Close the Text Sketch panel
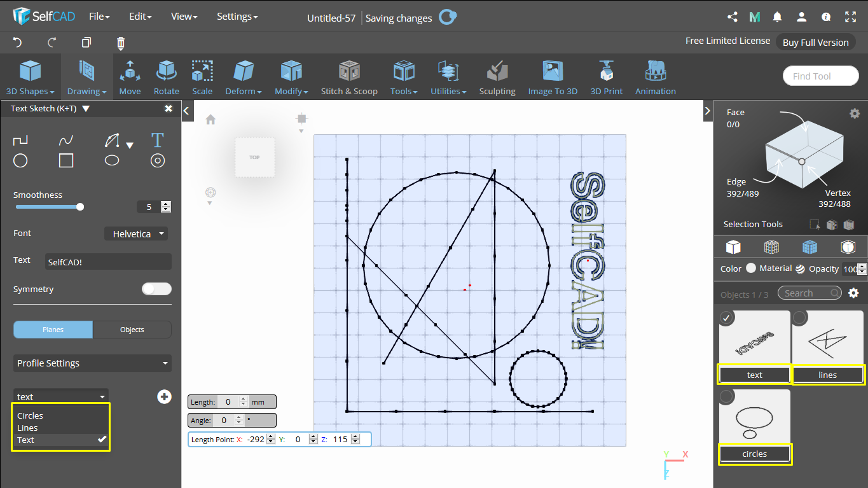868x488 pixels. tap(169, 109)
